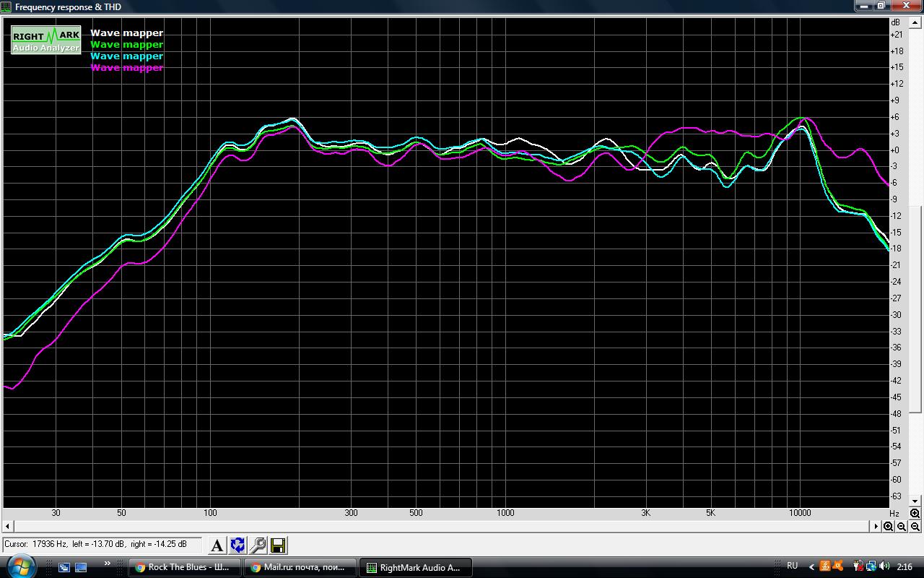Toggle the cyan Wave mapper legend entry
This screenshot has width=924, height=578.
[x=127, y=56]
